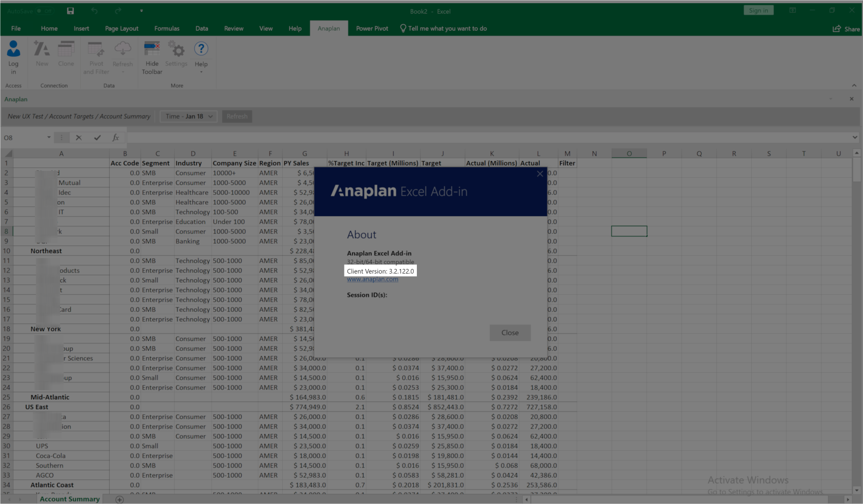Open the Power Pivot tab
This screenshot has width=863, height=504.
(372, 29)
